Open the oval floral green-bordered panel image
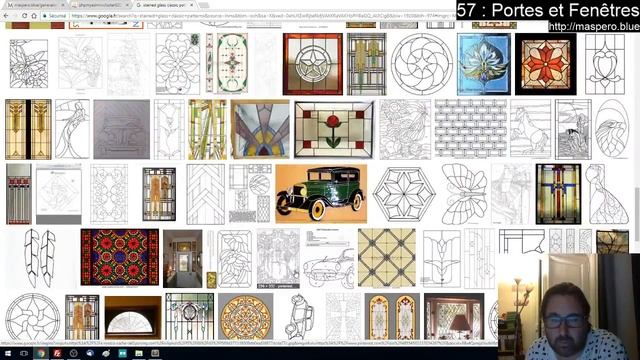This screenshot has height=360, width=640. coord(232,64)
